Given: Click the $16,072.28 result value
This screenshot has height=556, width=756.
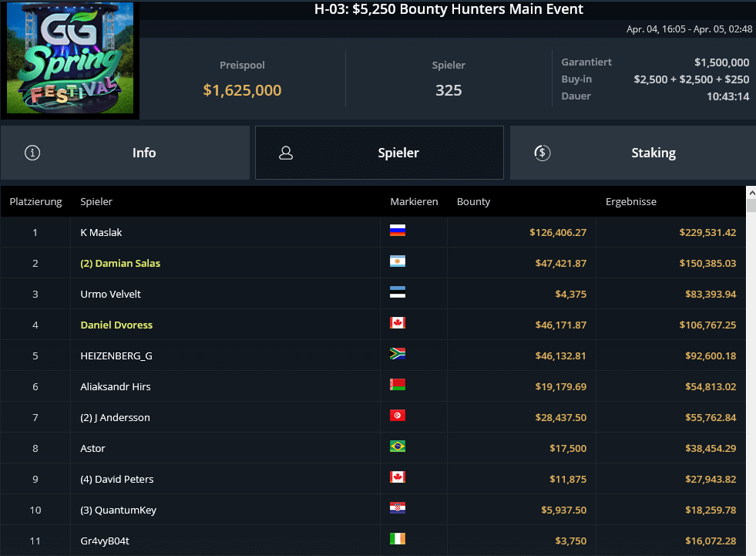Looking at the screenshot, I should (711, 541).
